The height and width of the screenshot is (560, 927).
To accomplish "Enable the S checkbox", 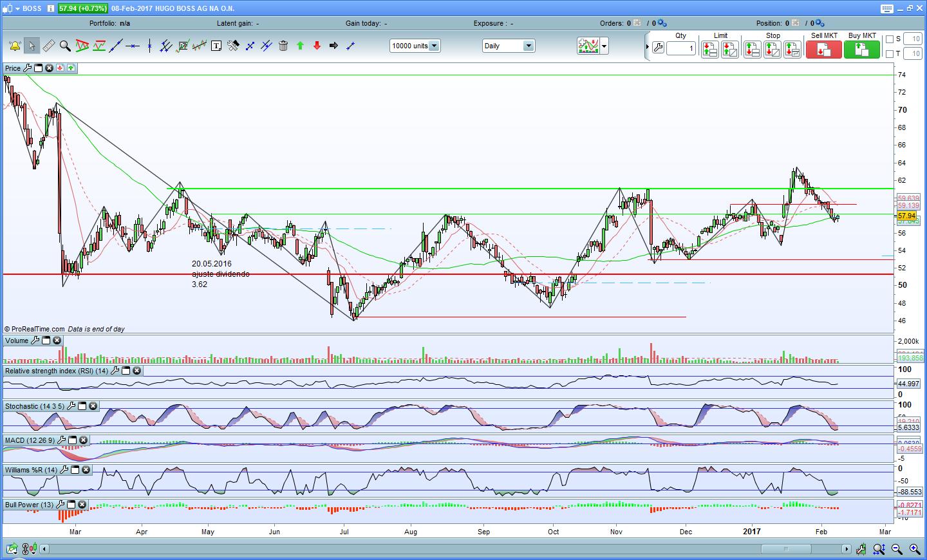I will [890, 39].
